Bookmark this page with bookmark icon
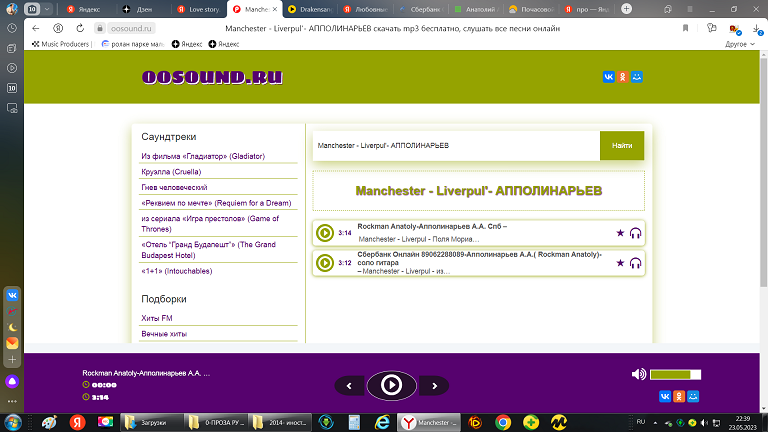Viewport: 768px width, 432px height. click(x=685, y=28)
